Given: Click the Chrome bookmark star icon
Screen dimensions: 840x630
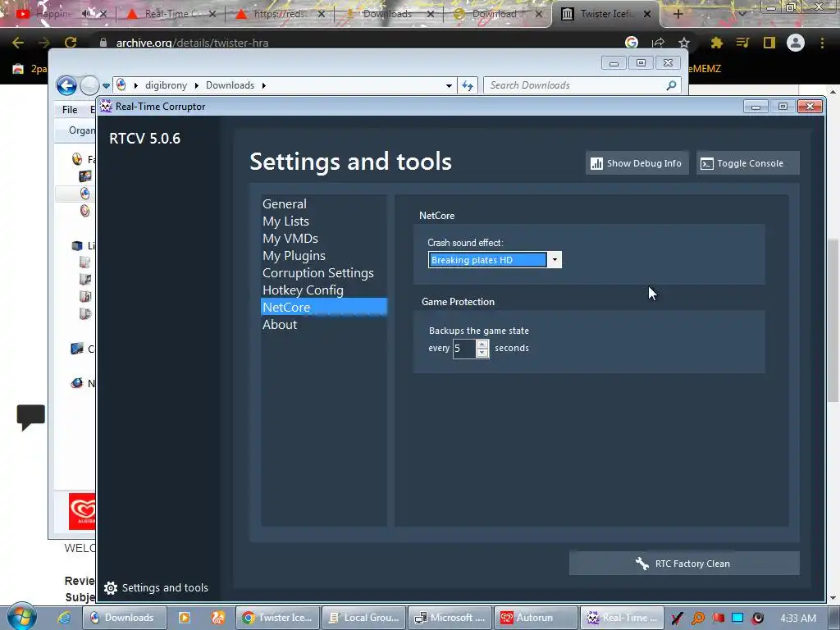Looking at the screenshot, I should [684, 43].
